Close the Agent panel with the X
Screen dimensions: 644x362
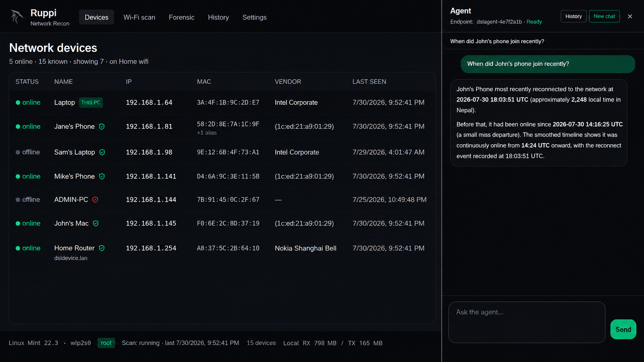(x=630, y=17)
